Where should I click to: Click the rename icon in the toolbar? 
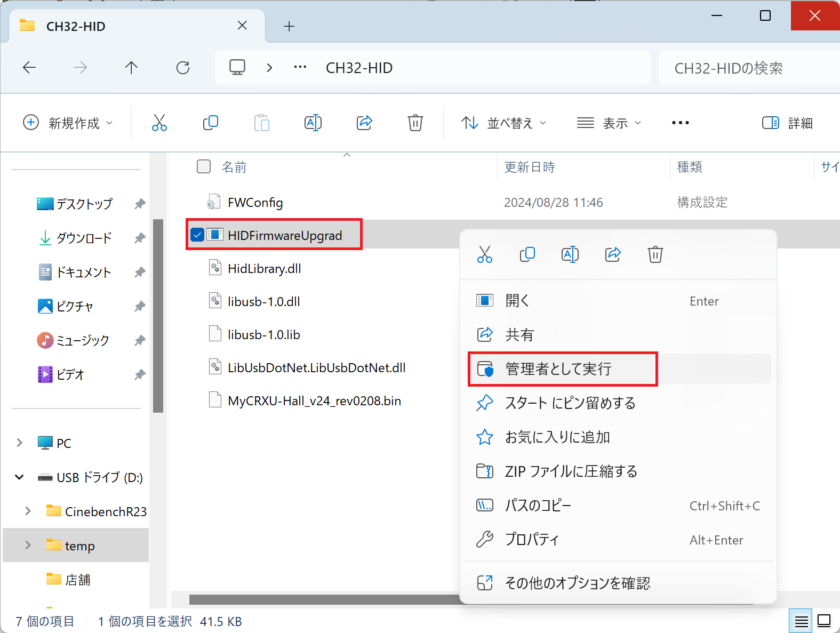point(313,123)
